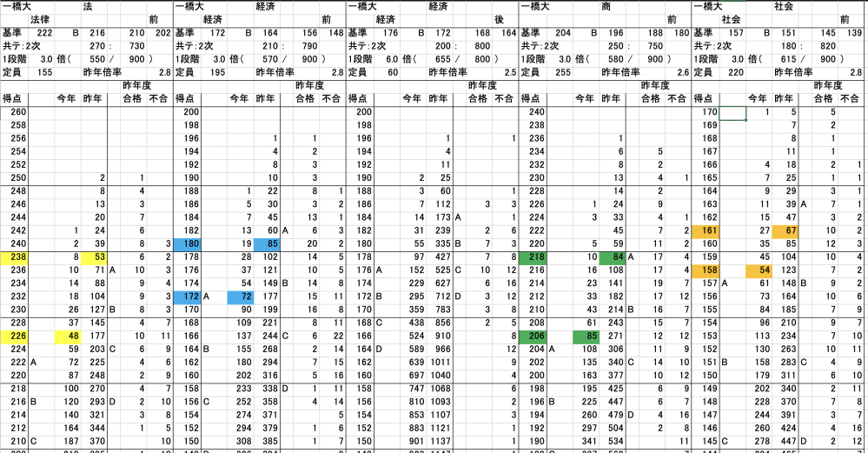Select the 後 term cell
Screen dimensions: 868x453
[500, 19]
